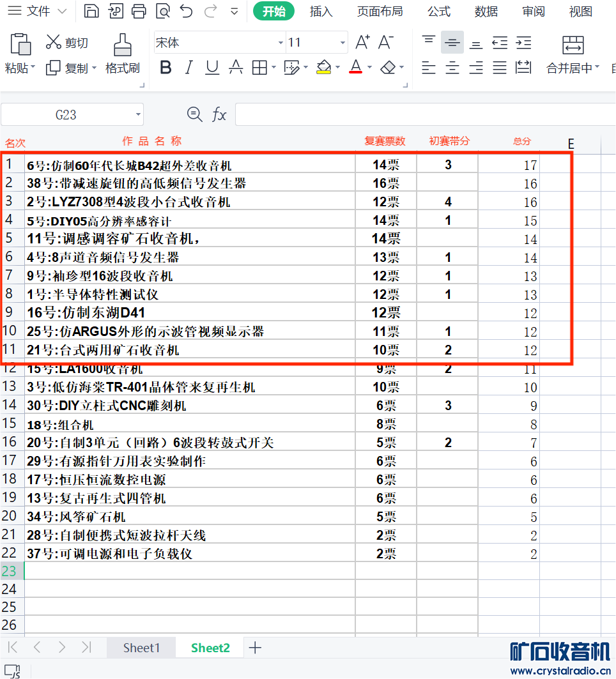
Task: Switch to 插入 Insert tab
Action: pyautogui.click(x=321, y=11)
